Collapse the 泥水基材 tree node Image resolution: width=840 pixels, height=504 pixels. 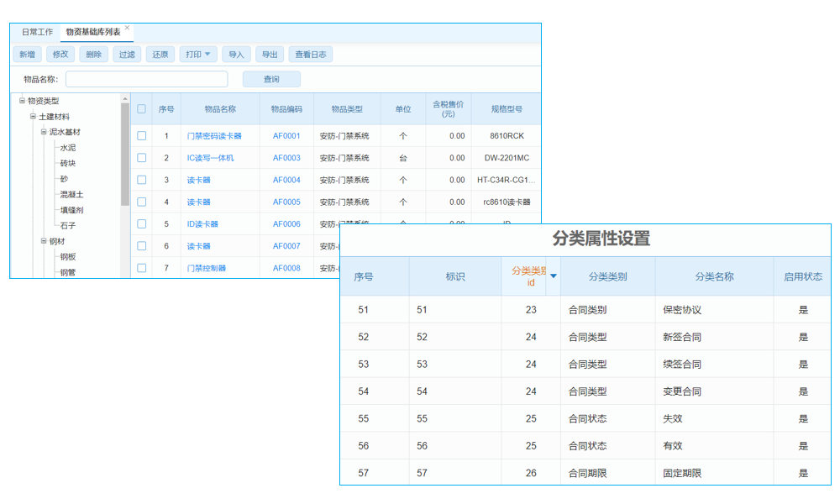pyautogui.click(x=42, y=132)
